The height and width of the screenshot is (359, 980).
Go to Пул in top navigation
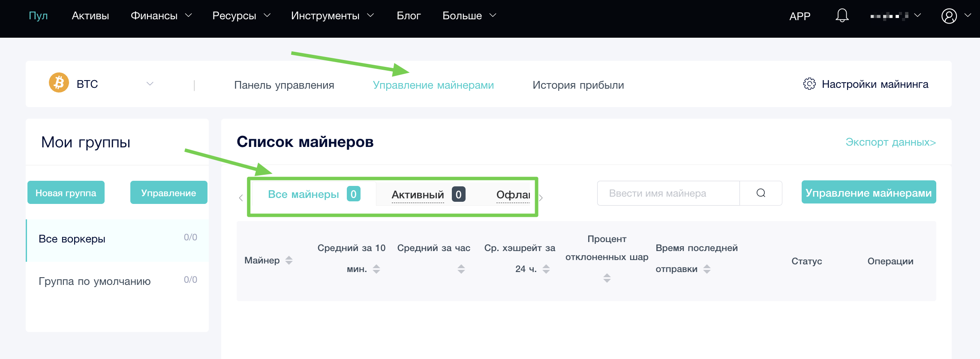point(38,16)
